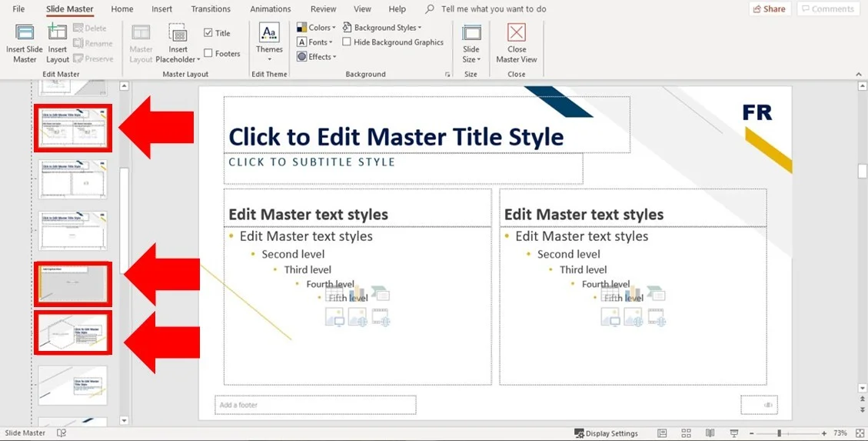Expand the Colors dropdown
868x441 pixels.
334,28
